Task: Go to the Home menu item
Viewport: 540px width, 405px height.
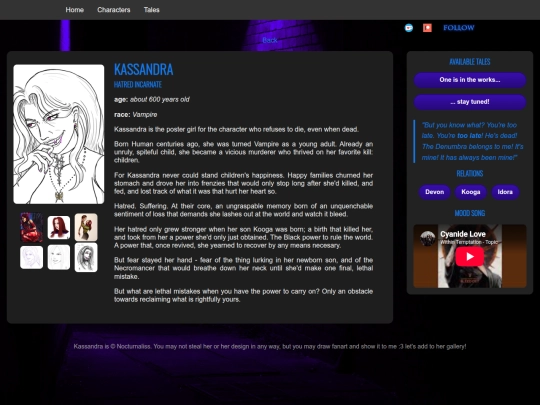Action: [x=75, y=10]
